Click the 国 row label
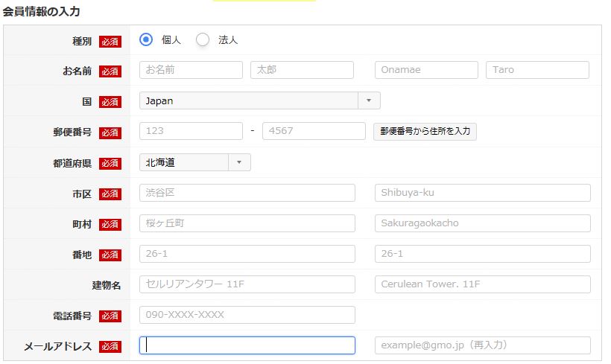The height and width of the screenshot is (364, 611). coord(86,102)
